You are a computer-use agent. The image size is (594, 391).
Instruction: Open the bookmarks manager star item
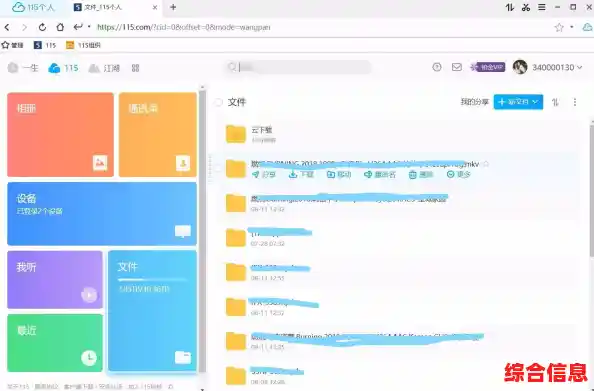13,45
